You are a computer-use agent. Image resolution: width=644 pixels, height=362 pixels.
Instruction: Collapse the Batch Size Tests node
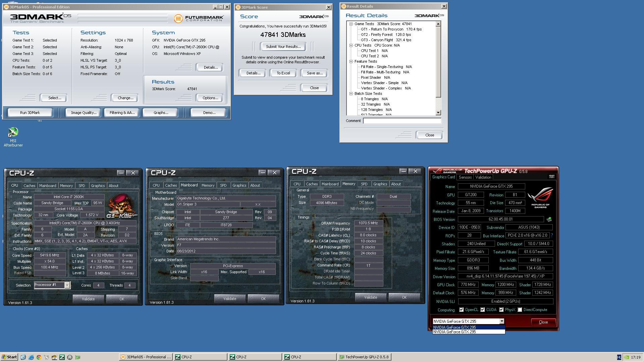[351, 94]
